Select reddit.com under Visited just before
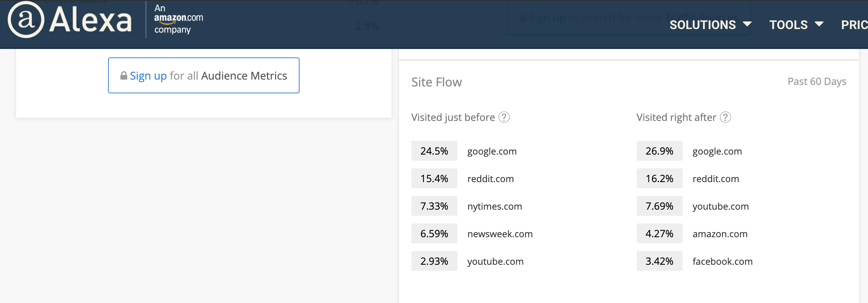Screen dimensions: 868x303 click(x=490, y=179)
